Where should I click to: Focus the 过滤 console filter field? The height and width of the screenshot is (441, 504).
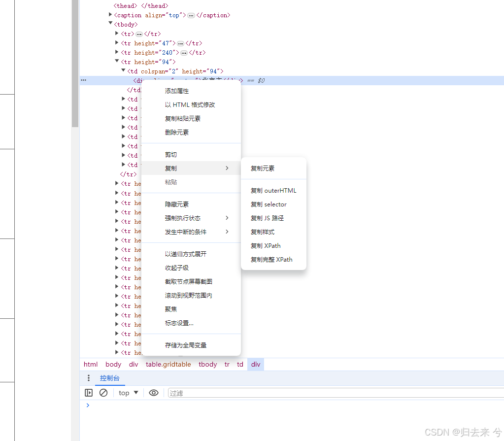point(336,393)
